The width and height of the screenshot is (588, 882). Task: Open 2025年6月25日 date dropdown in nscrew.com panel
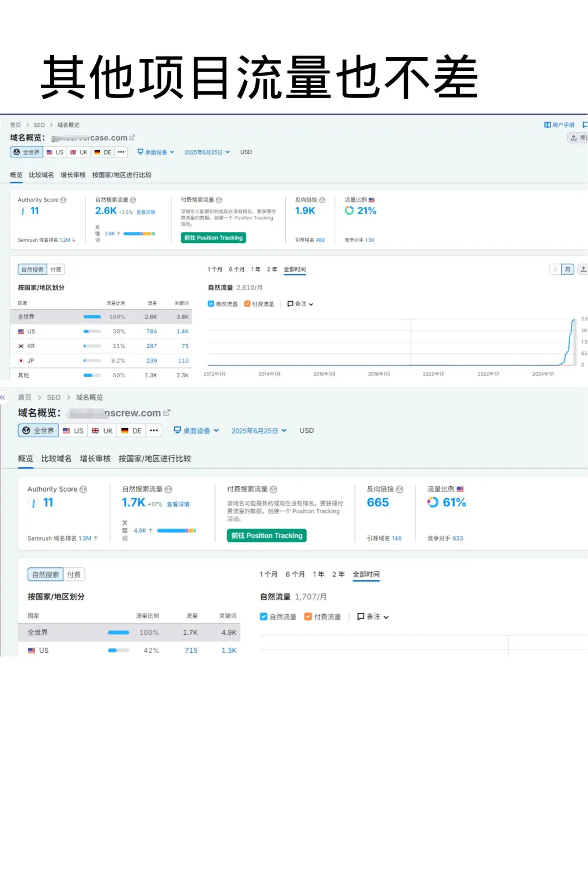259,430
